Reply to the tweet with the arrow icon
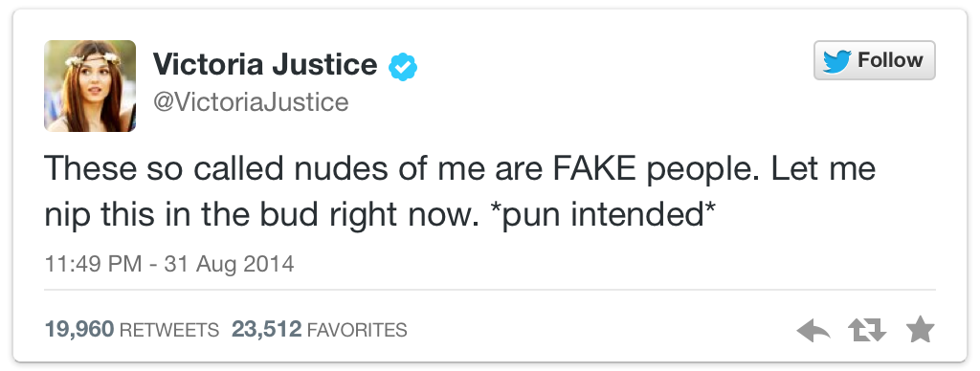Screen dimensions: 980x371 [x=813, y=330]
